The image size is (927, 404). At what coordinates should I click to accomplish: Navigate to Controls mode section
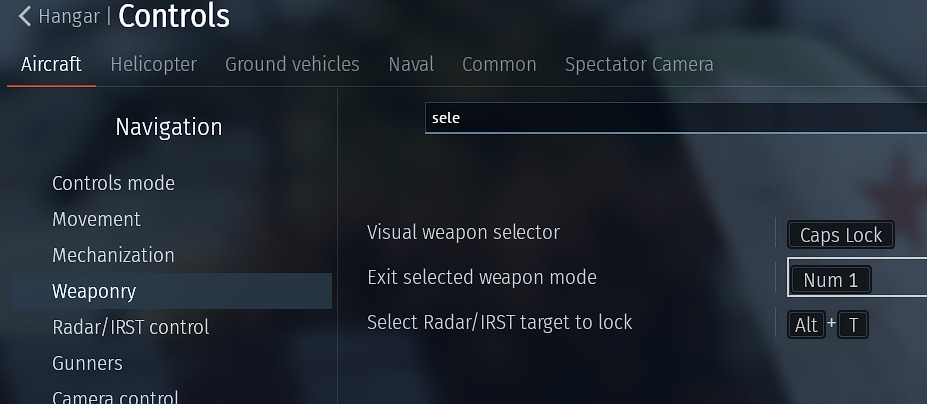pos(113,183)
